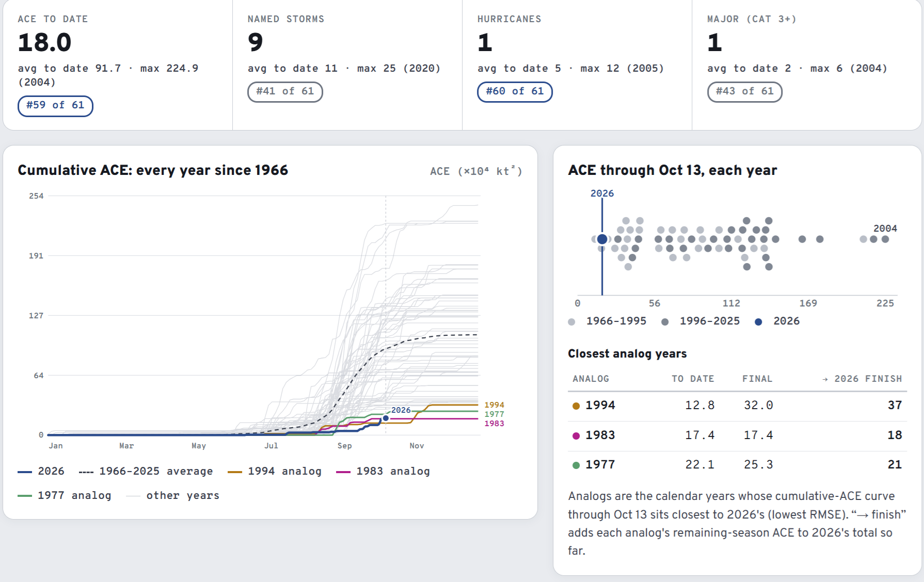
Task: Select the 1966-2025 average legend entry
Action: [146, 472]
